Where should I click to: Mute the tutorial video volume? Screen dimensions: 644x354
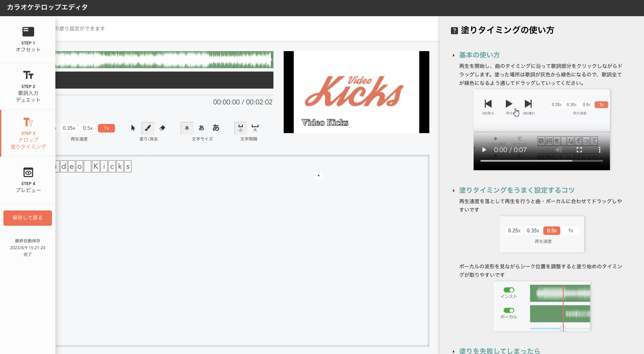[x=559, y=150]
